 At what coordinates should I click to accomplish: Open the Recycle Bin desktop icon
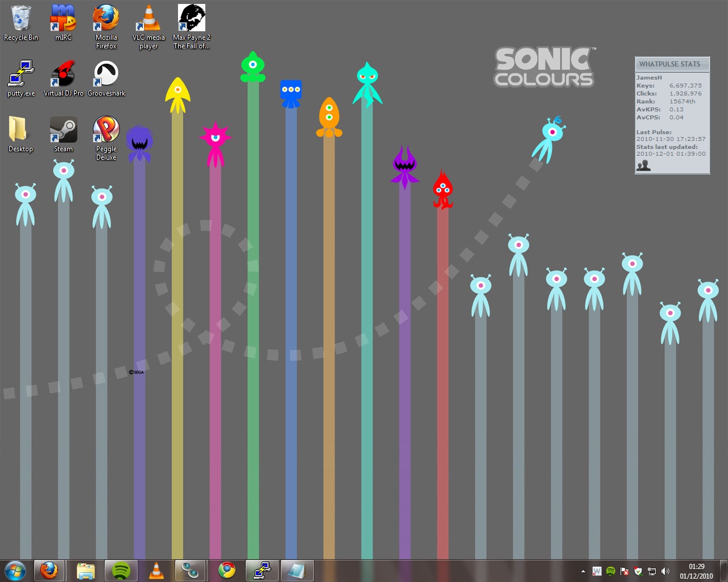[x=21, y=19]
